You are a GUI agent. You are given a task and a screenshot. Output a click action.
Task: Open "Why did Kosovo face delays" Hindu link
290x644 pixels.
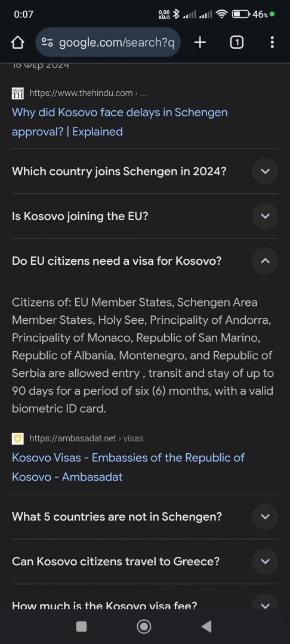point(119,122)
